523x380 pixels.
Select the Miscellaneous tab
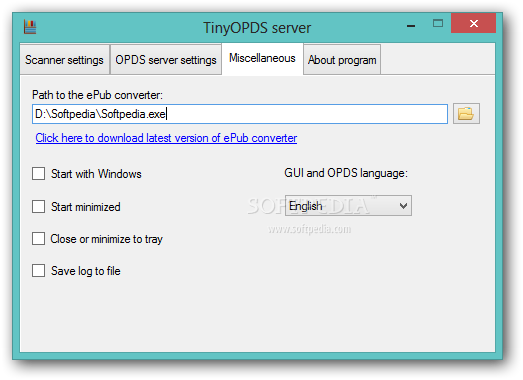(263, 58)
